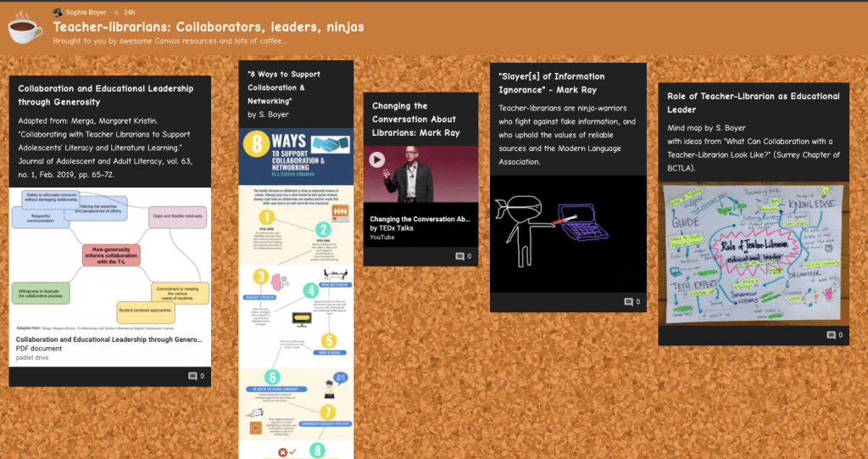Open comments on the Collaboration and Educational Leadership post
The height and width of the screenshot is (459, 868).
point(196,376)
